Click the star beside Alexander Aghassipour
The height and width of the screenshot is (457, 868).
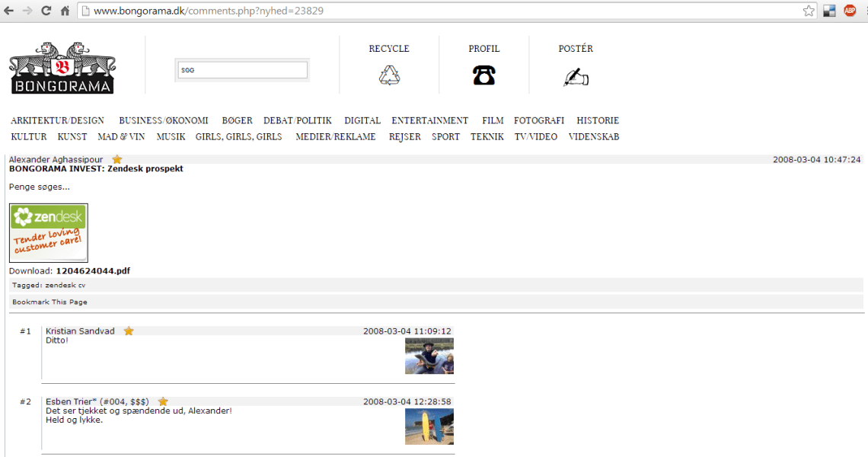[x=116, y=159]
